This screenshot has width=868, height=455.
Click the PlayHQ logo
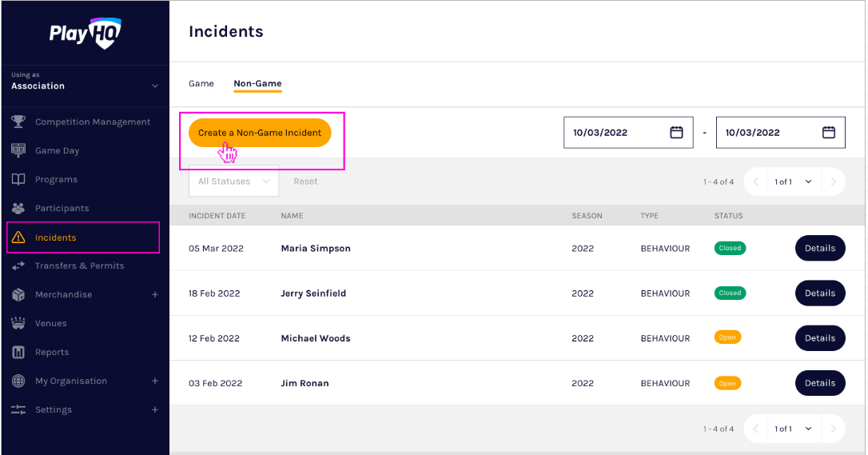85,34
